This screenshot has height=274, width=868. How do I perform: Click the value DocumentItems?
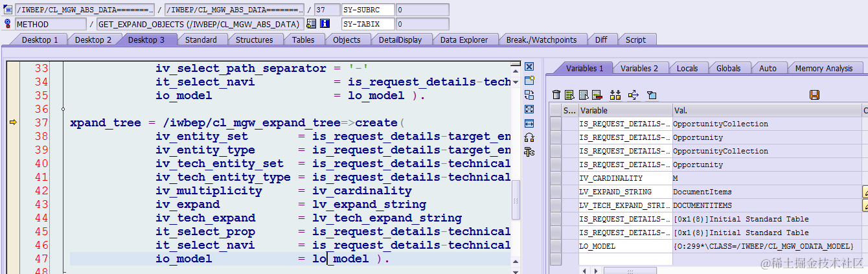coord(702,192)
